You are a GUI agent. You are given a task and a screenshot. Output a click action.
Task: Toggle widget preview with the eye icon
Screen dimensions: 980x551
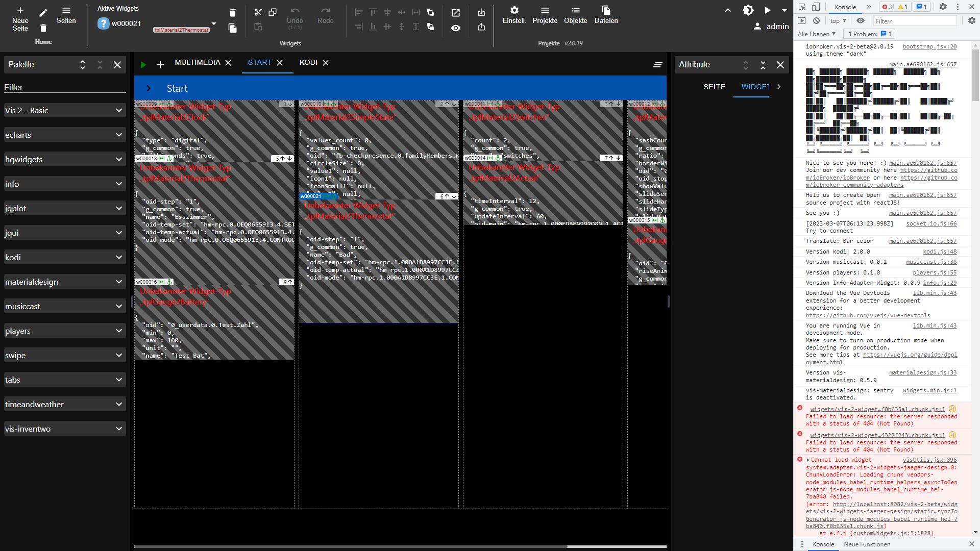point(455,28)
